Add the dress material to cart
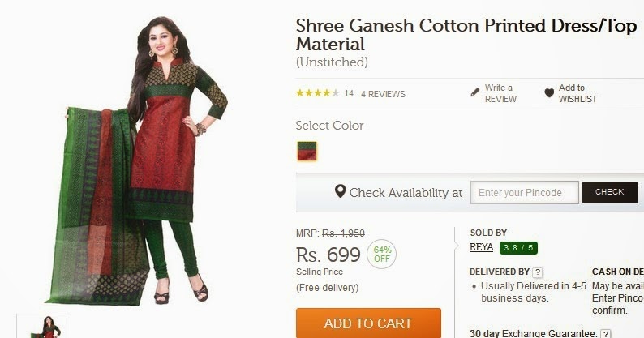The image size is (644, 338). click(x=368, y=323)
